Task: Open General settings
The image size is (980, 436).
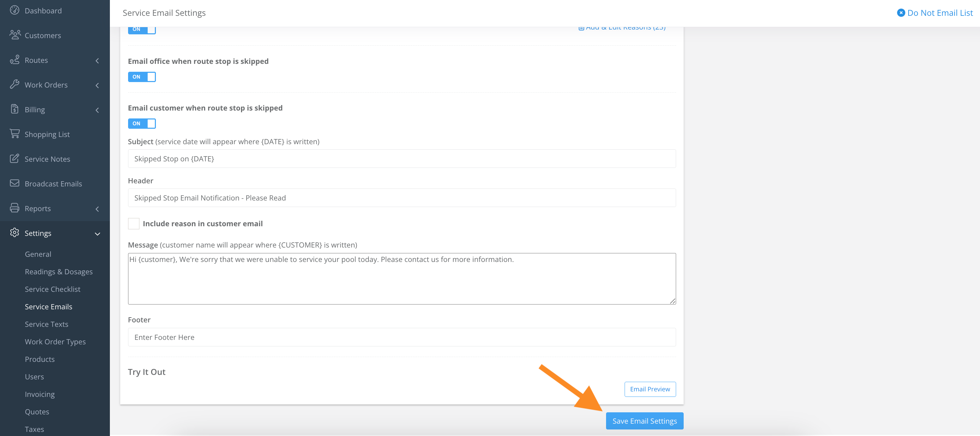Action: [38, 254]
